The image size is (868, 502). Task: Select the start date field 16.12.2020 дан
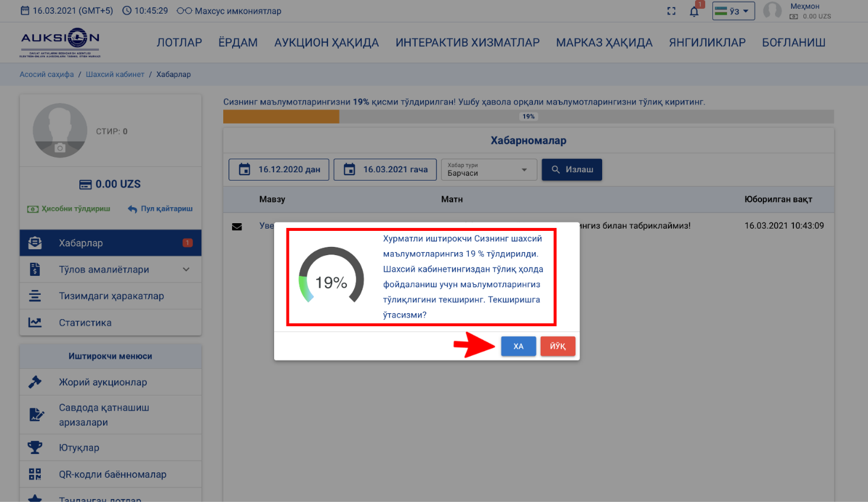tap(279, 170)
